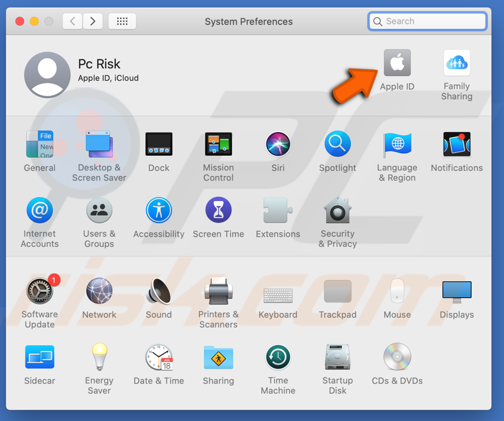Click the forward navigation arrow
504x421 pixels.
[93, 21]
